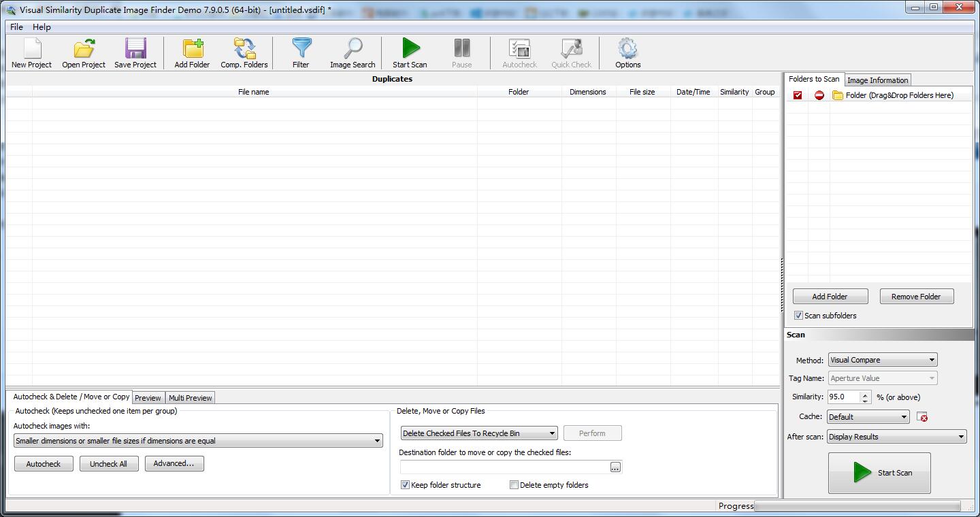The height and width of the screenshot is (517, 980).
Task: Click the red exclude icon in folder header
Action: [819, 95]
